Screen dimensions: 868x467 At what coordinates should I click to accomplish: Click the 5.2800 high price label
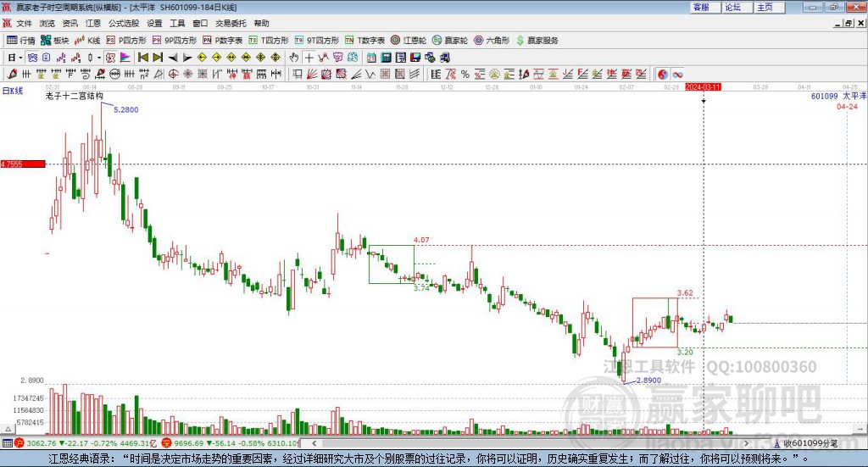point(125,109)
